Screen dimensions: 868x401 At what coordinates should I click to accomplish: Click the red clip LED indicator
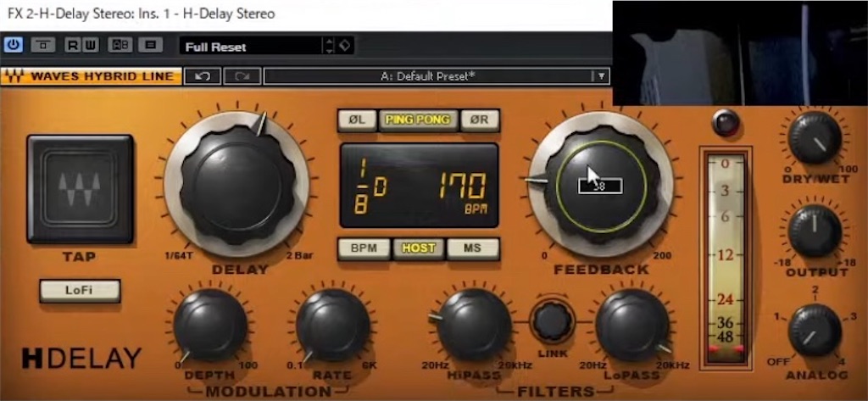[726, 123]
